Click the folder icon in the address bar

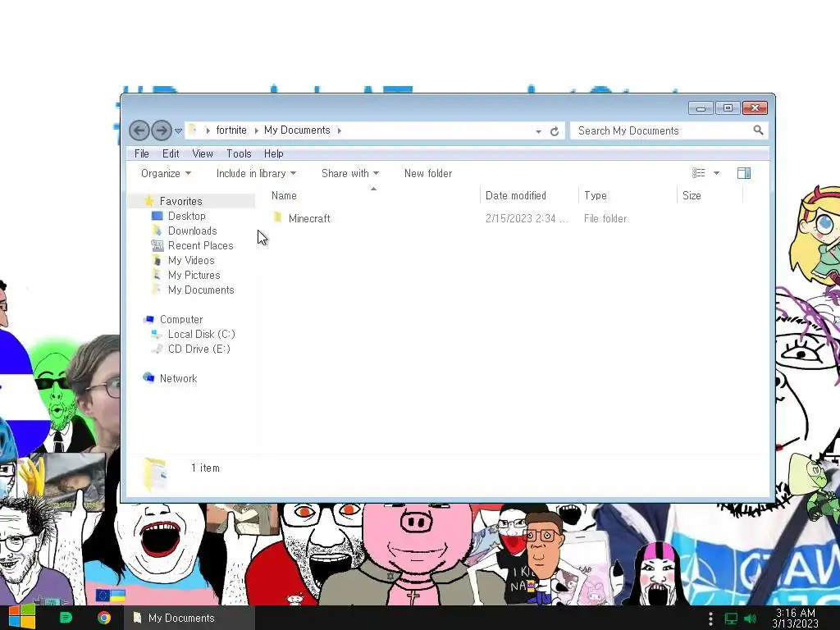click(193, 130)
